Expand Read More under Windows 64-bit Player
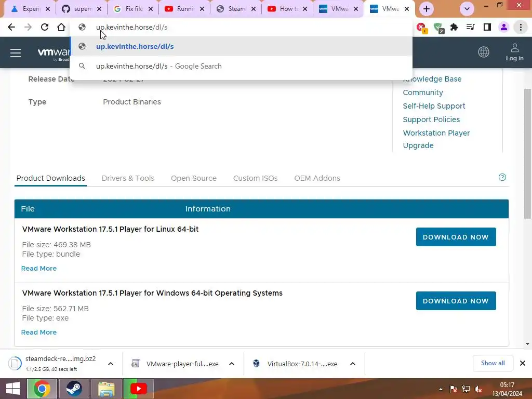Viewport: 532px width, 399px height. pyautogui.click(x=38, y=332)
